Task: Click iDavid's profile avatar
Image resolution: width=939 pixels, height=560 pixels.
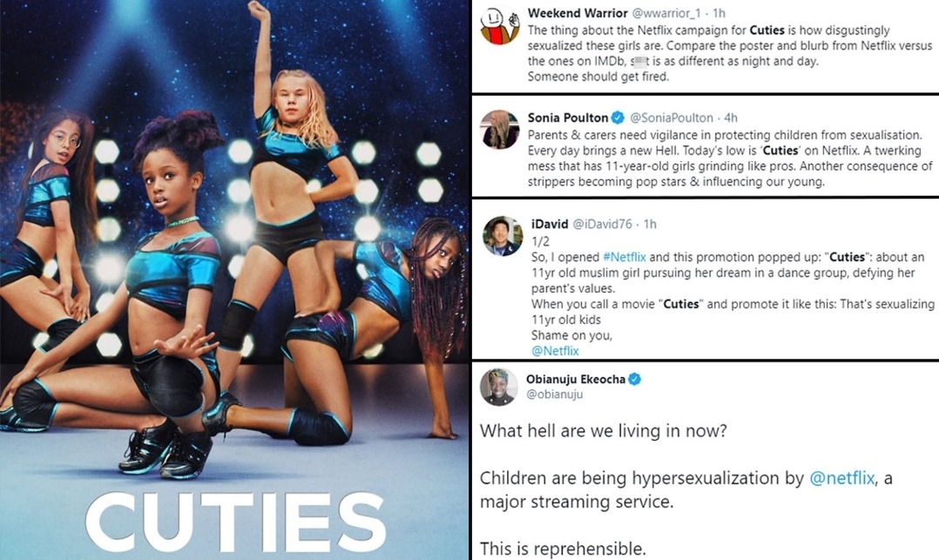Action: pos(503,236)
